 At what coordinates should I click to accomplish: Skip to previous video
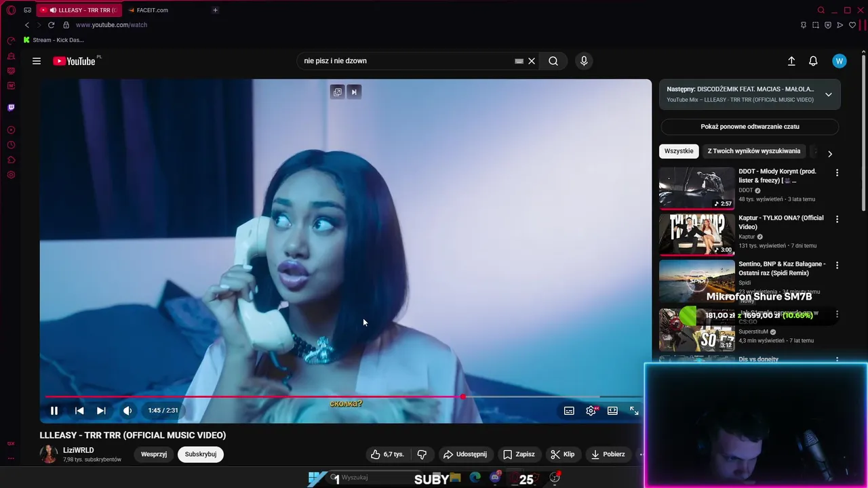[79, 410]
